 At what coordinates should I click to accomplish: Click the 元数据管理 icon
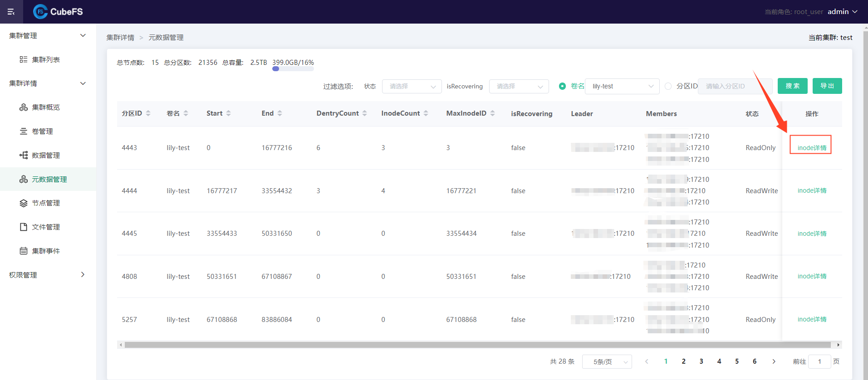[24, 179]
